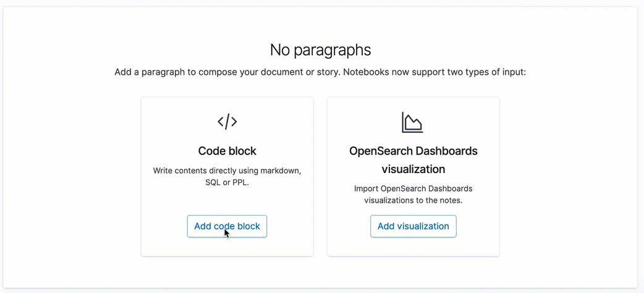
Task: Click the Add visualization button
Action: point(413,226)
